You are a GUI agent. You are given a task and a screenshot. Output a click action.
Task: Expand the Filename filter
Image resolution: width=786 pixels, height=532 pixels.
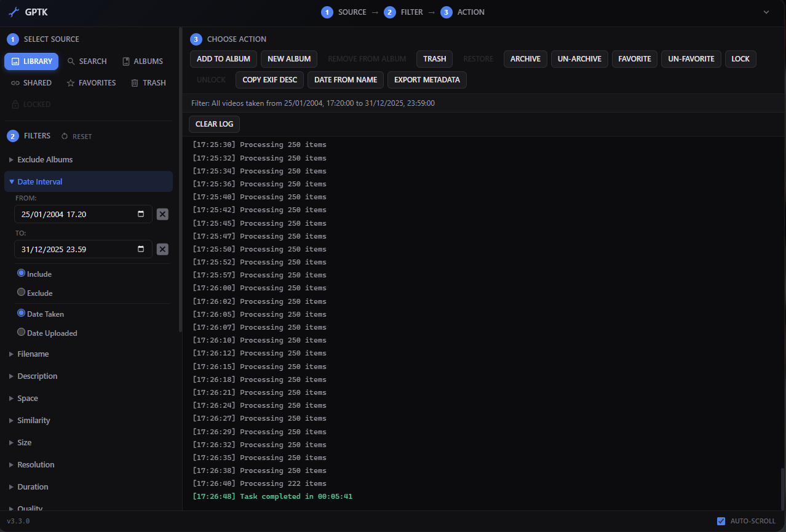pyautogui.click(x=89, y=354)
